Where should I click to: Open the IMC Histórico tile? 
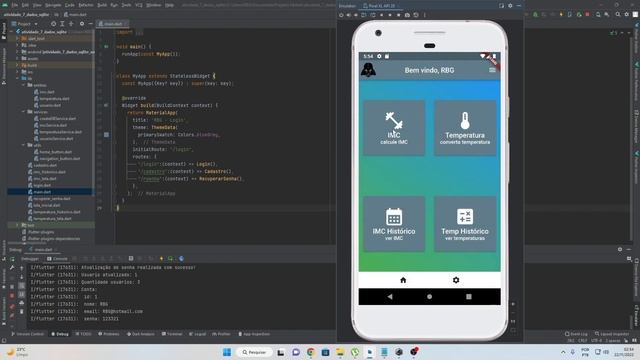tap(394, 224)
